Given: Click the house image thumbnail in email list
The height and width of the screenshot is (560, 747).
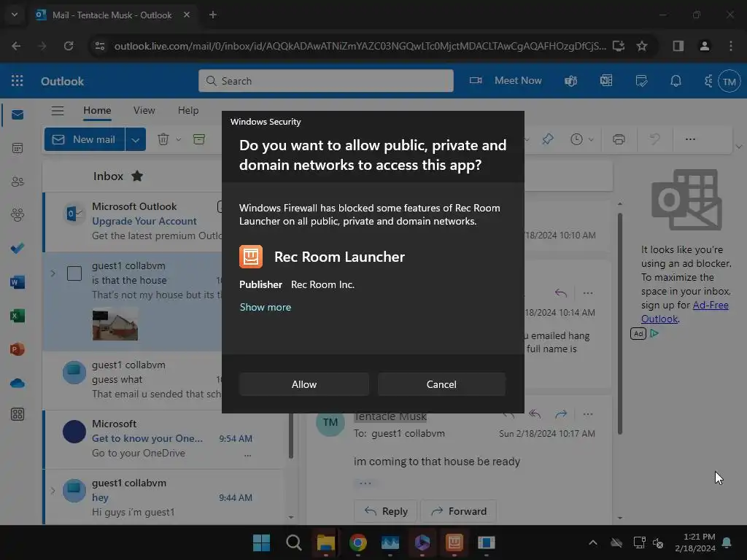Looking at the screenshot, I should tap(115, 325).
